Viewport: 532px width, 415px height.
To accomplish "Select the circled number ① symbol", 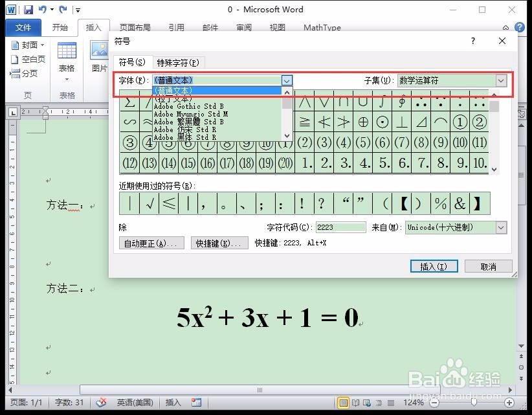I will pyautogui.click(x=460, y=122).
